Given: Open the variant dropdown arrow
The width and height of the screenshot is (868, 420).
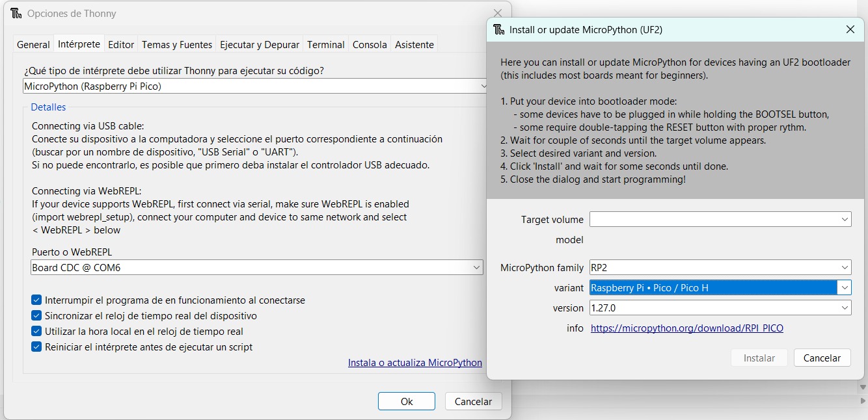Looking at the screenshot, I should coord(845,287).
